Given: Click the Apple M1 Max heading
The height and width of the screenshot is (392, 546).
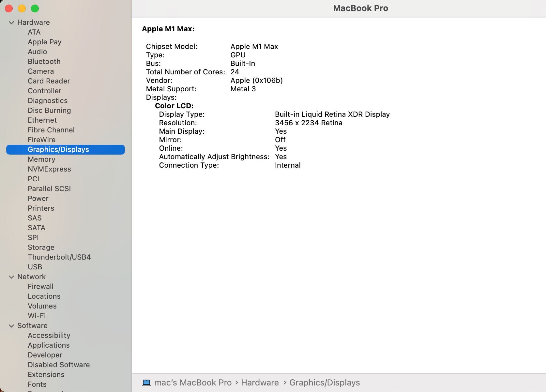Looking at the screenshot, I should coord(168,29).
